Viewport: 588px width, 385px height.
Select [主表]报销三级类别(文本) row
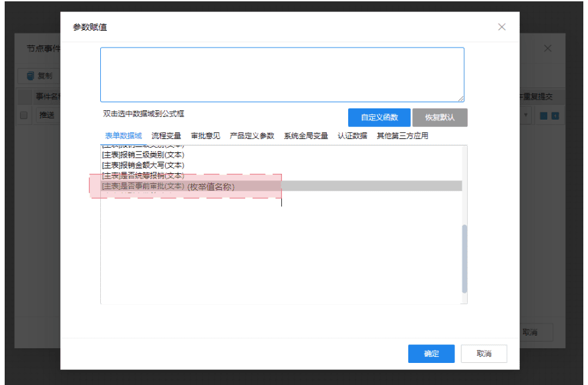click(x=281, y=155)
